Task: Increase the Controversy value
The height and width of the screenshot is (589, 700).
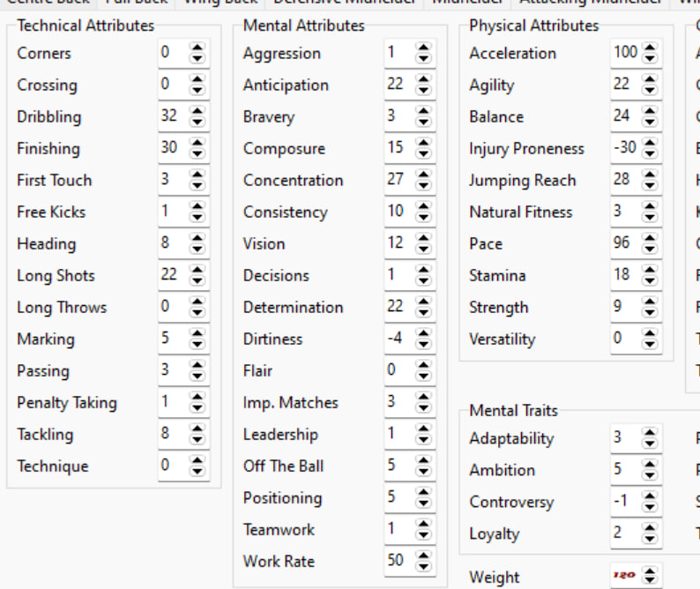Action: 650,496
